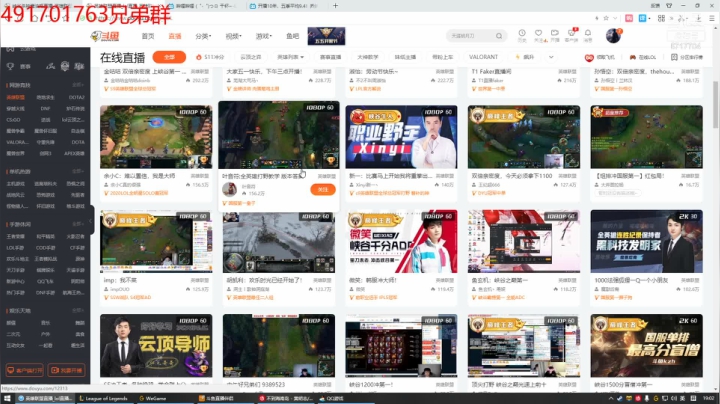This screenshot has width=720, height=404.
Task: Expand the 全部 link of the first sidebar section
Action: (78, 85)
